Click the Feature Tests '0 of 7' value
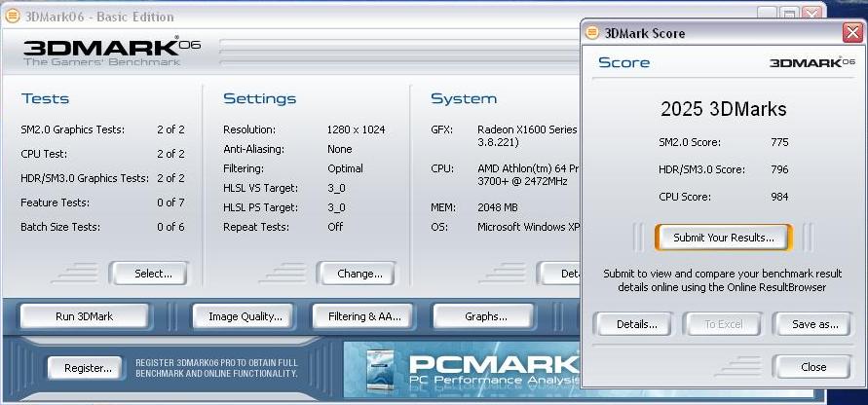 pos(170,202)
